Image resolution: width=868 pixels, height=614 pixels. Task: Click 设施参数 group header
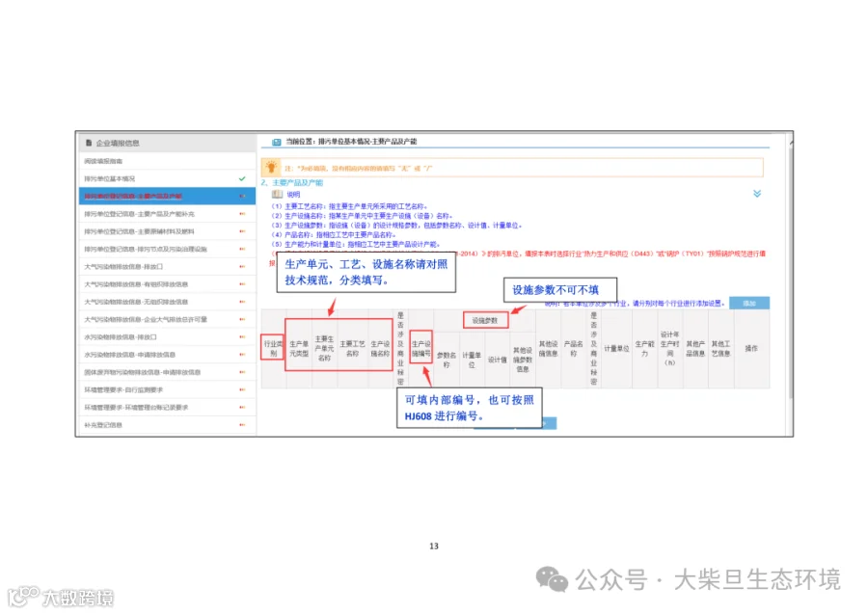click(485, 320)
